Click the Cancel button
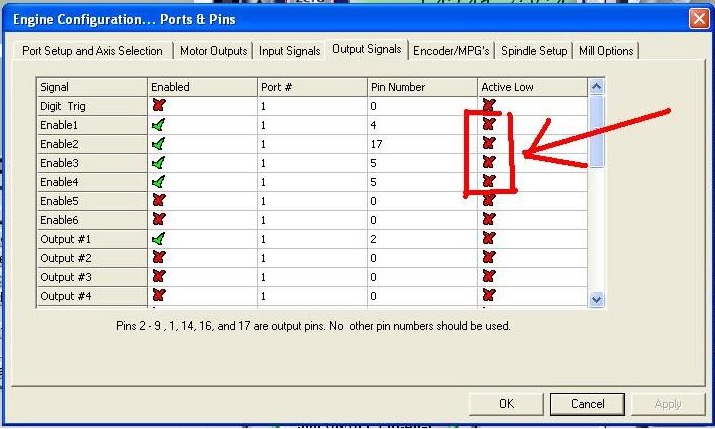Viewport: 715px width, 429px height. point(587,404)
